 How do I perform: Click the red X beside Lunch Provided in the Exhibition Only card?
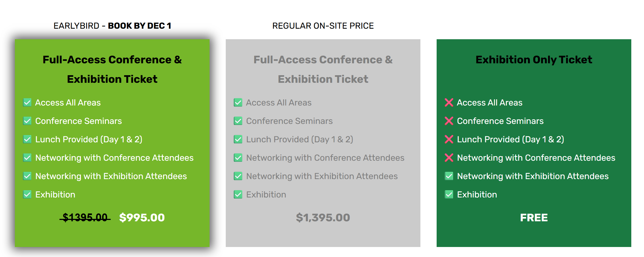[449, 139]
